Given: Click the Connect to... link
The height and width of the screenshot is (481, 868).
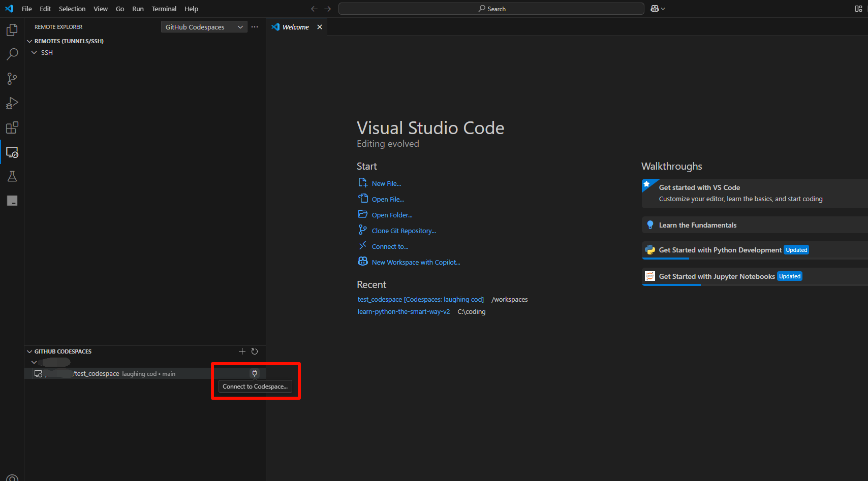Looking at the screenshot, I should 390,247.
